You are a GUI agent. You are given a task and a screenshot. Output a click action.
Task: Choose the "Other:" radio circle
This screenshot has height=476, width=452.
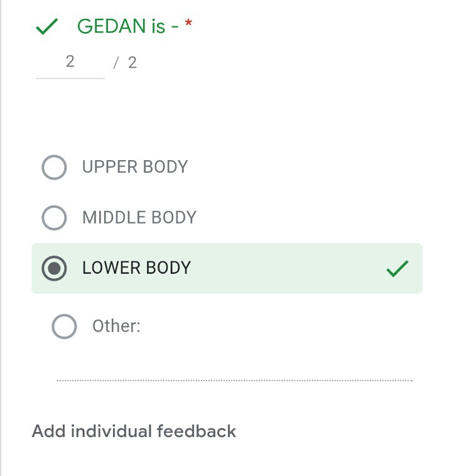tap(64, 327)
